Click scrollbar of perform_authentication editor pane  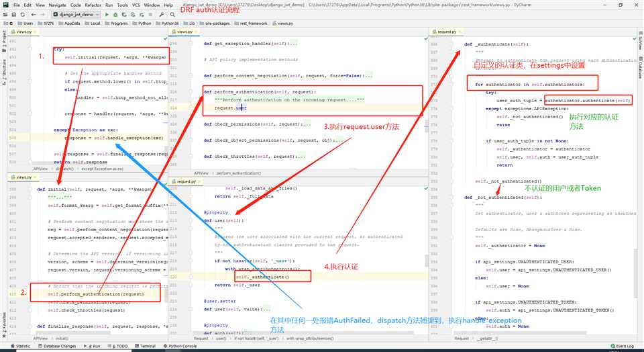pos(427,127)
